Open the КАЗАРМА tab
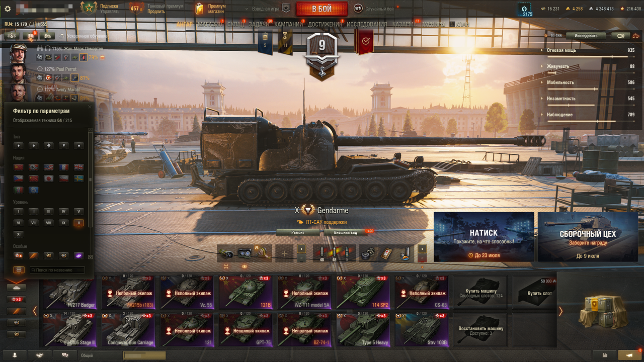 pyautogui.click(x=405, y=24)
